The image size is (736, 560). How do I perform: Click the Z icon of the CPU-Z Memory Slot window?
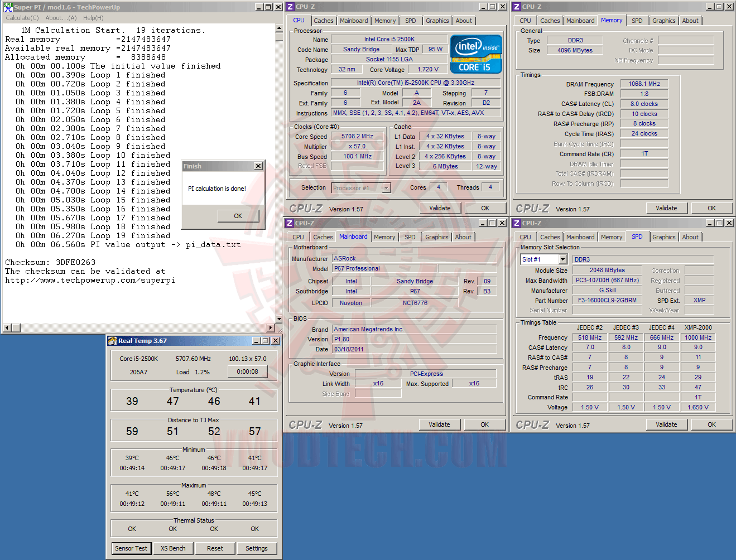click(x=517, y=223)
